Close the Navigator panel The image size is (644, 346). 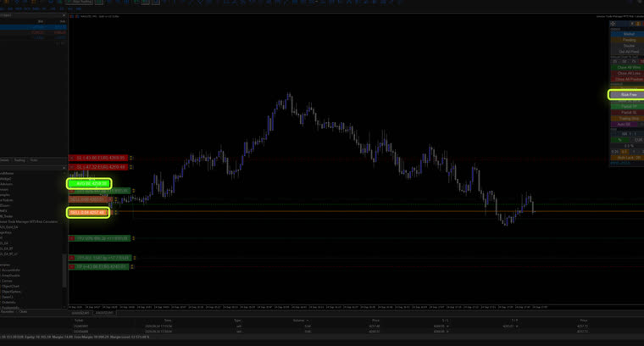[x=64, y=168]
